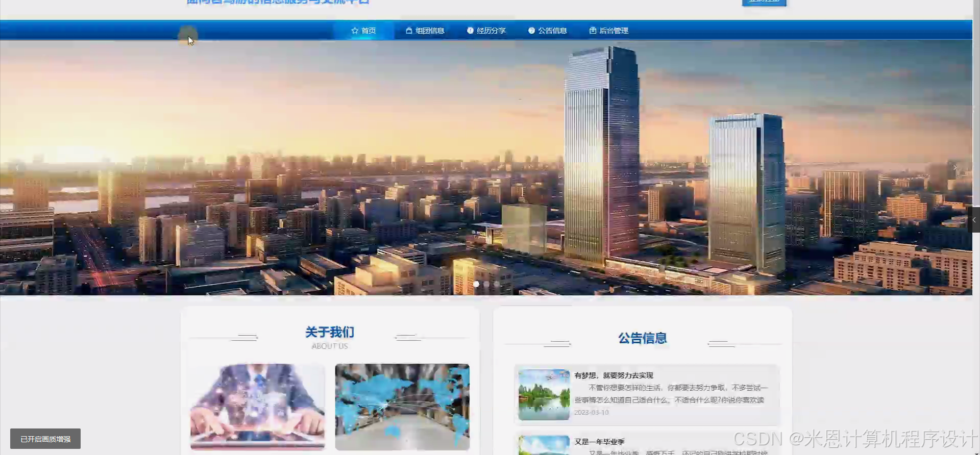Open the world map image in 关于我们
This screenshot has width=980, height=455.
[402, 407]
